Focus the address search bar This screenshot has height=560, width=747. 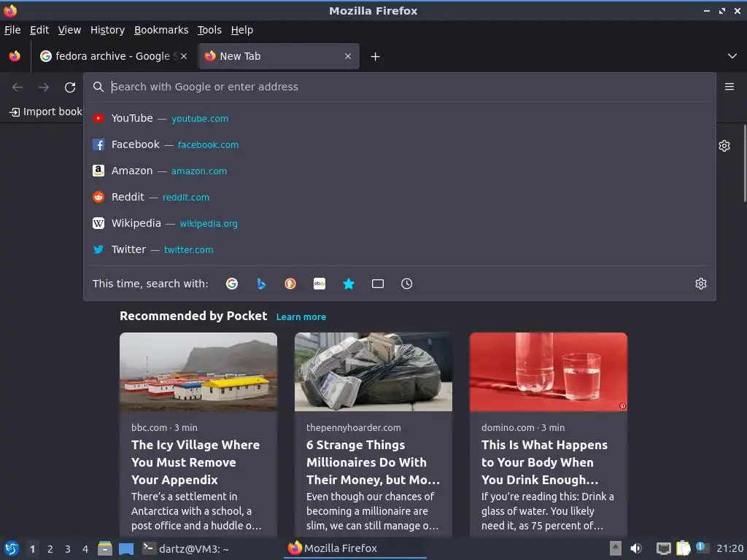(x=399, y=87)
